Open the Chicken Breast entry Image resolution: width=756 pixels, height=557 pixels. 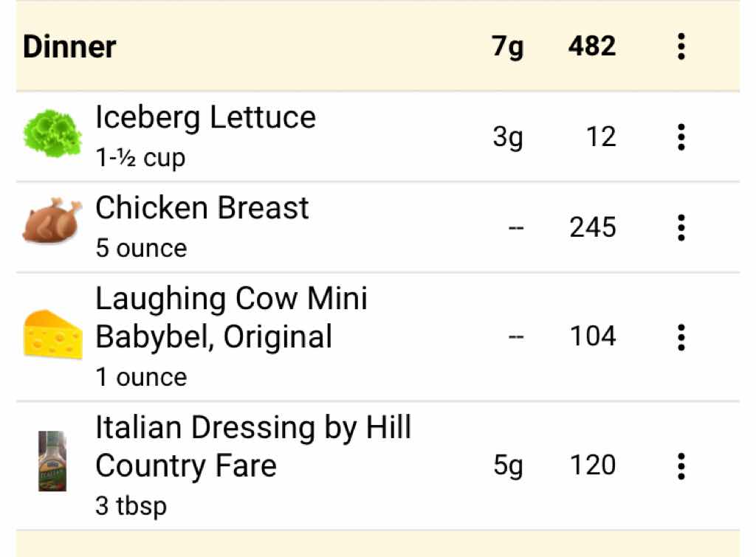tap(202, 209)
